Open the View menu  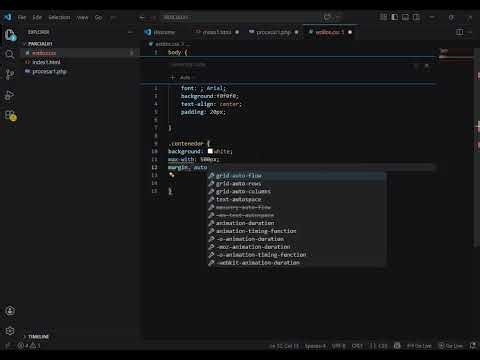82,17
